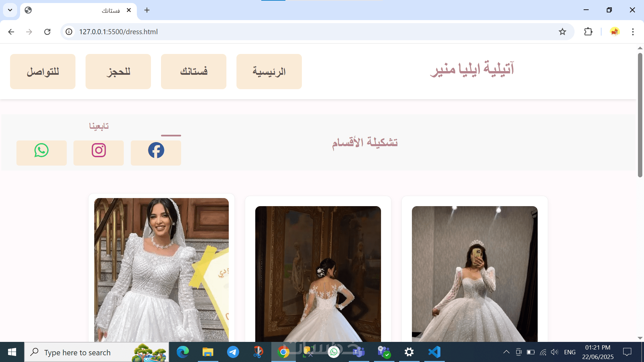Screen dimensions: 644x362
Task: Open the Telegram taskbar icon
Action: pyautogui.click(x=233, y=352)
